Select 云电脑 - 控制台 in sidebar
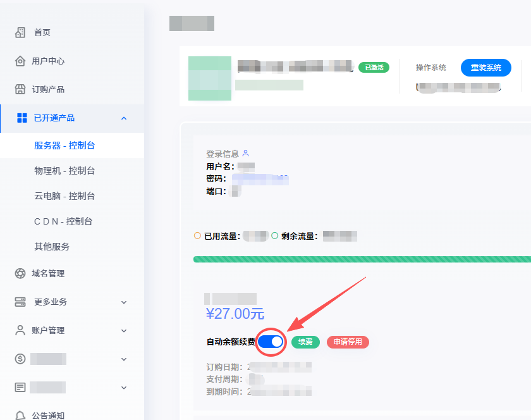 64,196
